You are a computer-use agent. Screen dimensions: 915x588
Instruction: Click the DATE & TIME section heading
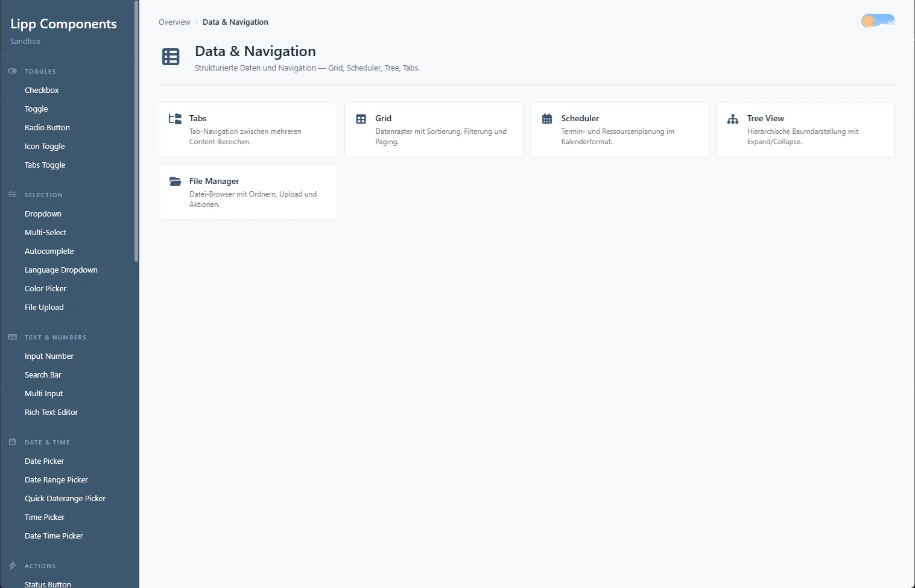[47, 443]
